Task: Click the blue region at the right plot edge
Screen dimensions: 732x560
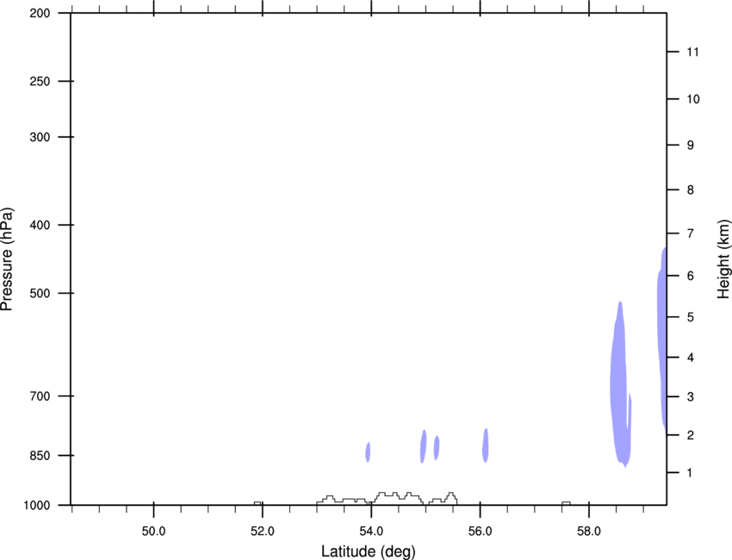Action: (x=661, y=341)
